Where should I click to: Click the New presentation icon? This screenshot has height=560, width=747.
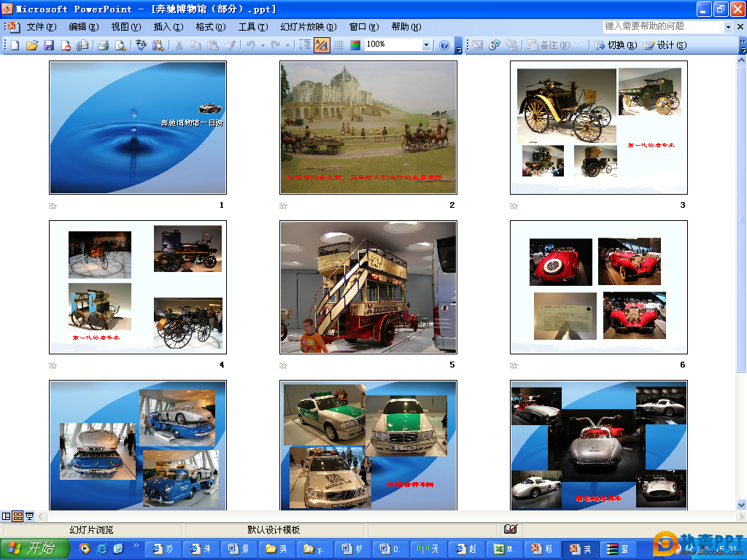15,45
